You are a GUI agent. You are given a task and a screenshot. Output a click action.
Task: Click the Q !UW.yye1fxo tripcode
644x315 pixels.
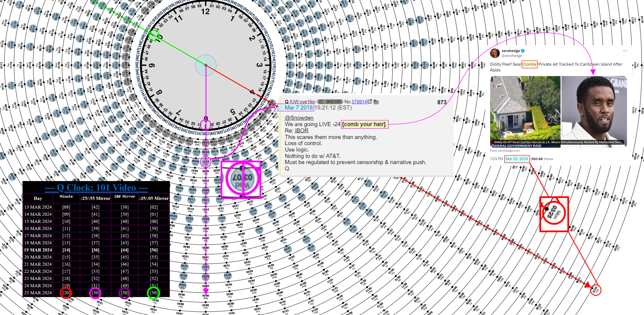[x=300, y=102]
